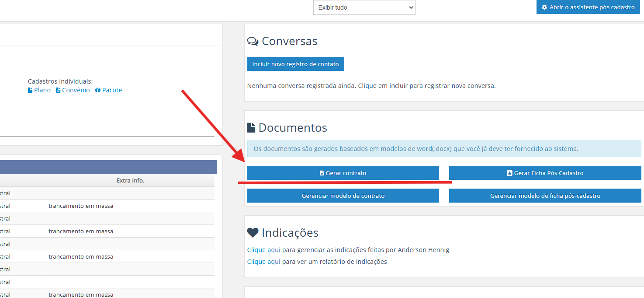Click the Indicações heart icon
Viewport: 644px width, 298px height.
(253, 232)
